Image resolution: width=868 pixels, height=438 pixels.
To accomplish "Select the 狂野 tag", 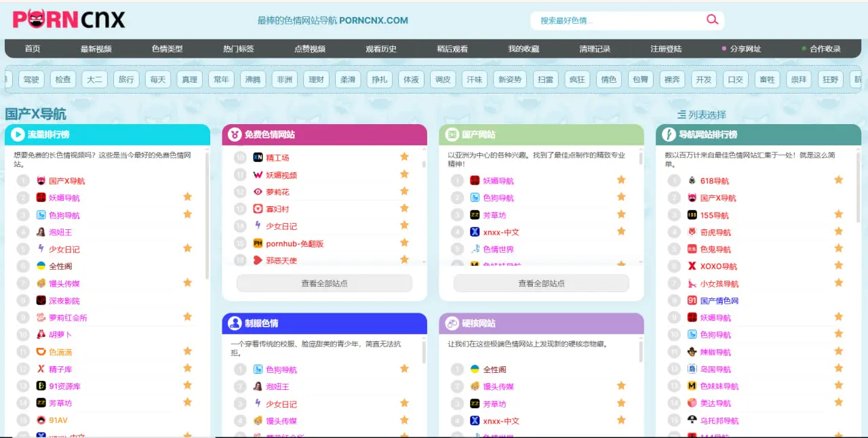I will pyautogui.click(x=831, y=79).
